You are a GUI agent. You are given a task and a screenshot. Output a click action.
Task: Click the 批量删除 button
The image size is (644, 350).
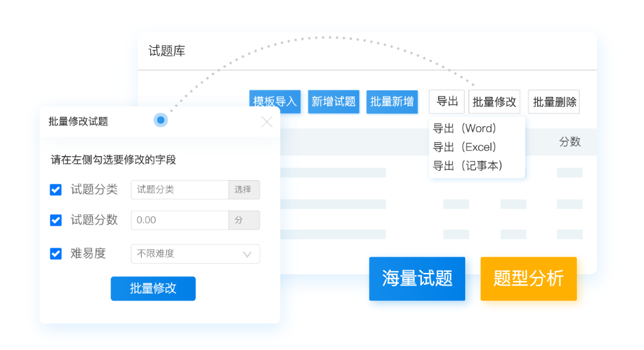(x=554, y=102)
